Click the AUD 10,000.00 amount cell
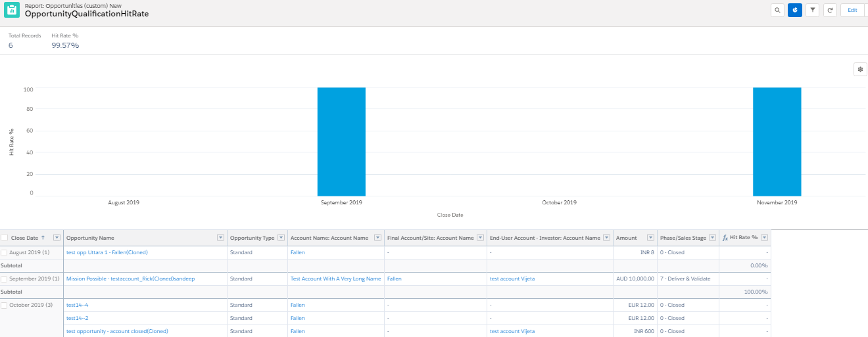 tap(635, 279)
